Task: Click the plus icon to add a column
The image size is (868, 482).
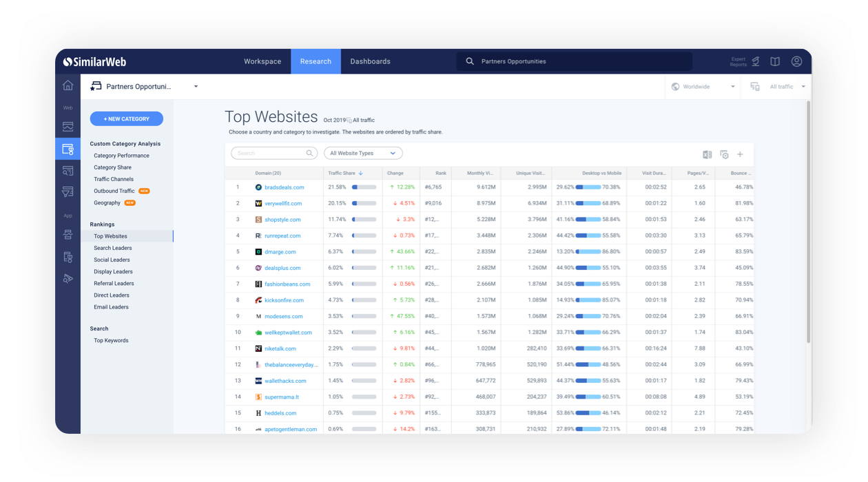Action: [740, 154]
